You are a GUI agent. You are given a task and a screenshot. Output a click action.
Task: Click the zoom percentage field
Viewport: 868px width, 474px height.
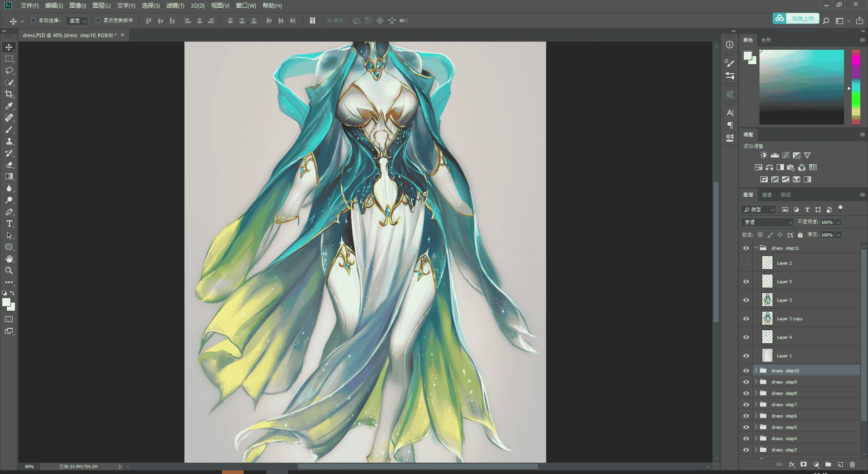(x=29, y=466)
